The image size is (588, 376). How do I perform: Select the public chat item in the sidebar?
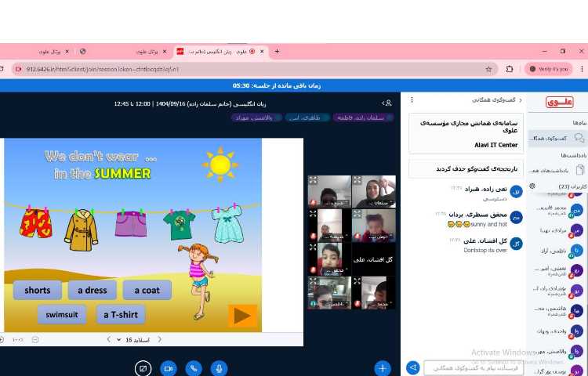pyautogui.click(x=559, y=138)
